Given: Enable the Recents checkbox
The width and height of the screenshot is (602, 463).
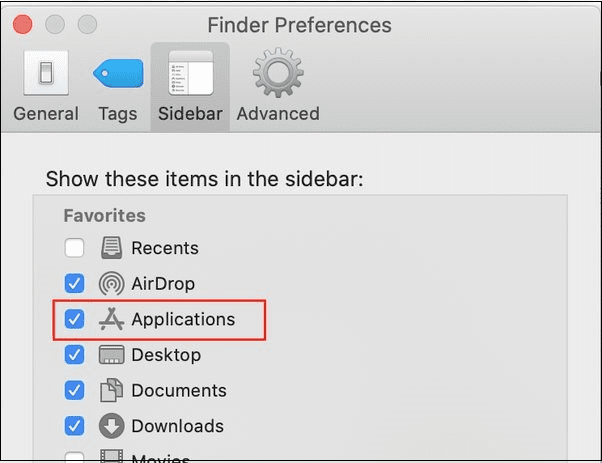Looking at the screenshot, I should (74, 248).
